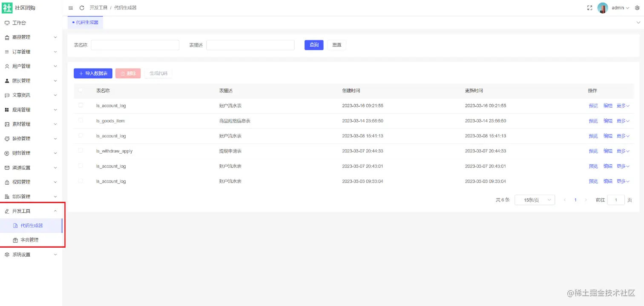Click the 渠道设置 envelope icon
644x306 pixels.
coord(7,168)
